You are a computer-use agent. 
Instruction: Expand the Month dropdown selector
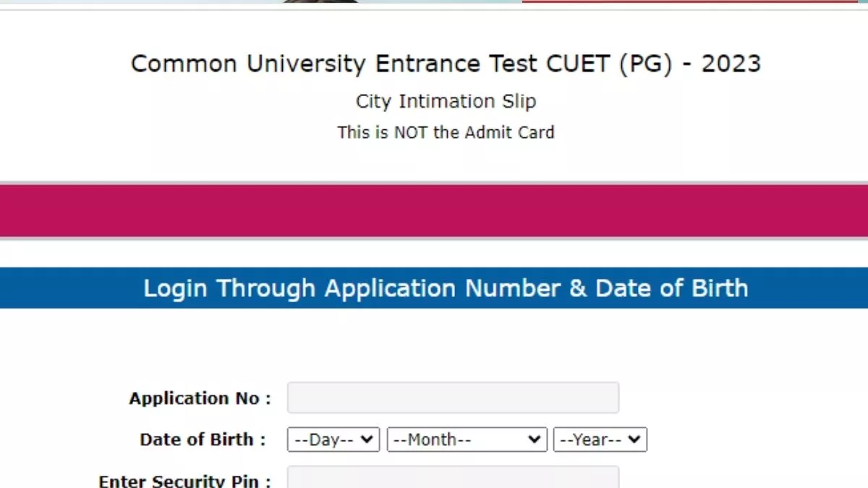coord(467,440)
